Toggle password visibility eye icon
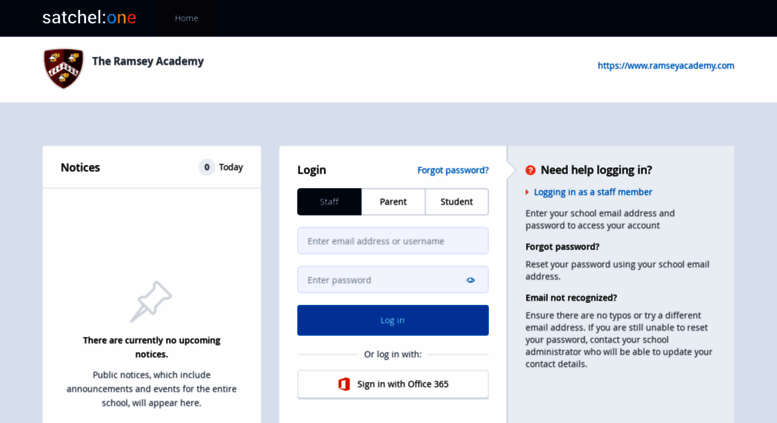777x423 pixels. tap(470, 280)
